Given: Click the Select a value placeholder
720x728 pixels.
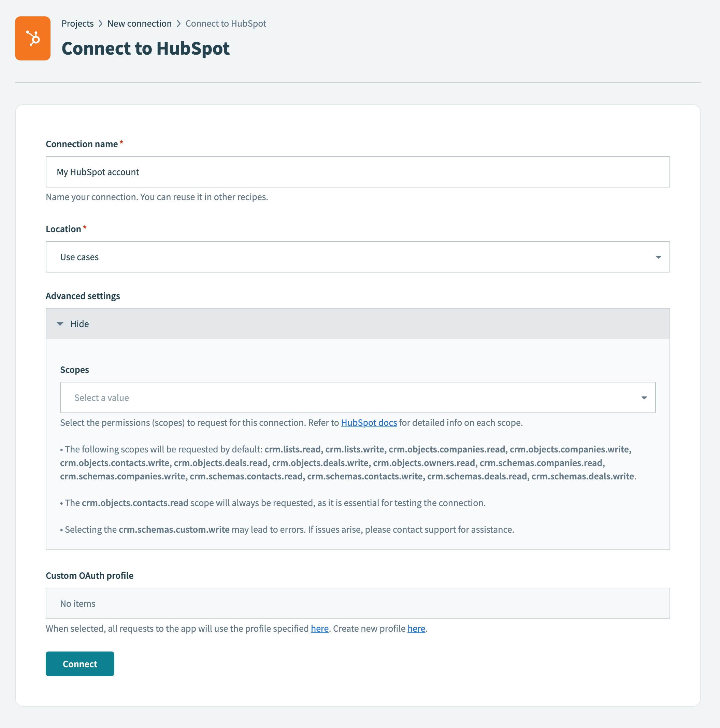Looking at the screenshot, I should coord(101,397).
